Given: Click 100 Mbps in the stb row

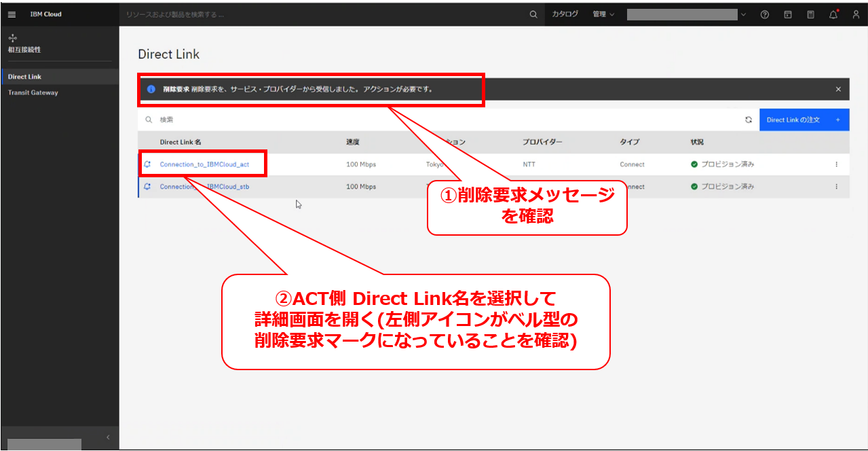Looking at the screenshot, I should click(361, 186).
